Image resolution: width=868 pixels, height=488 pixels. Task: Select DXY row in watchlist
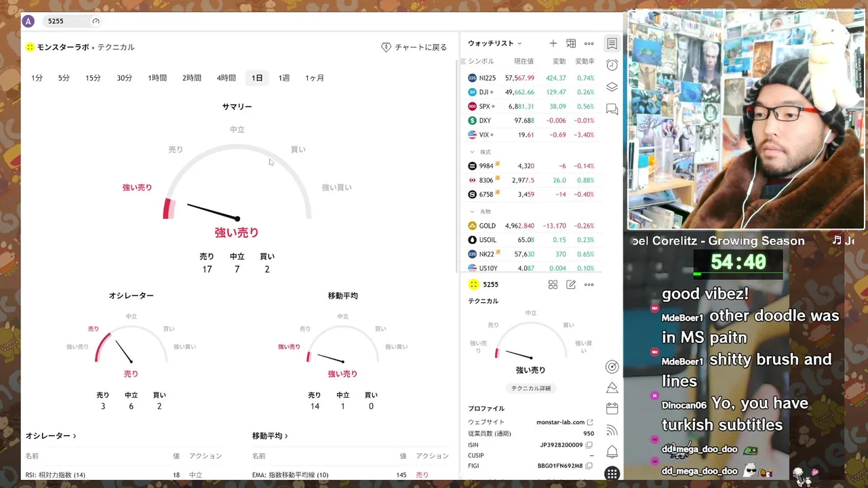pyautogui.click(x=532, y=121)
